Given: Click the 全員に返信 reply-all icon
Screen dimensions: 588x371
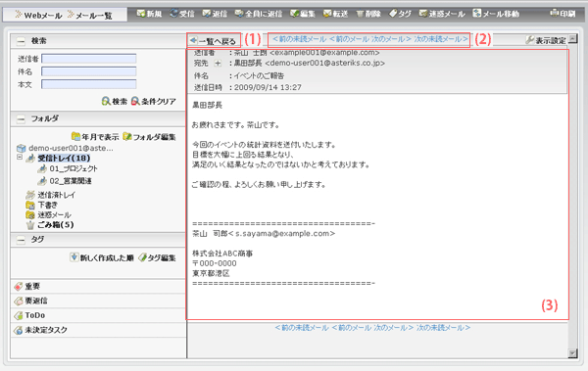Looking at the screenshot, I should point(239,14).
